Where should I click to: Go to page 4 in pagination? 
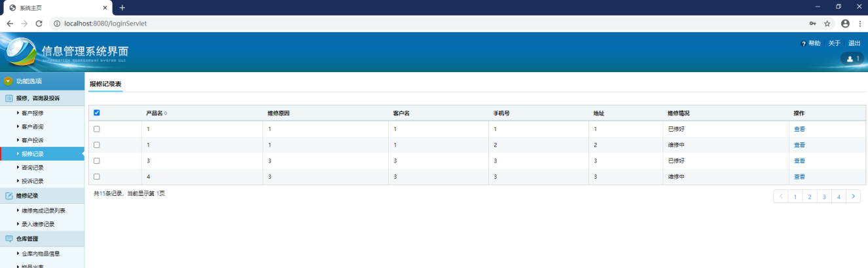839,197
